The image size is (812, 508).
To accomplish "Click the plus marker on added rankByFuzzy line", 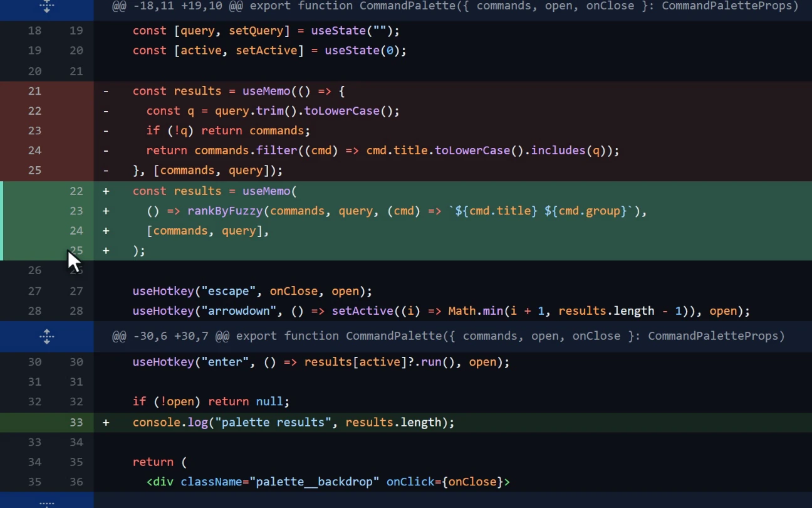I will [106, 211].
